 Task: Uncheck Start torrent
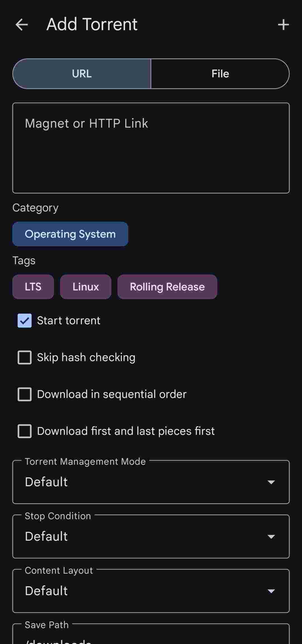tap(25, 321)
